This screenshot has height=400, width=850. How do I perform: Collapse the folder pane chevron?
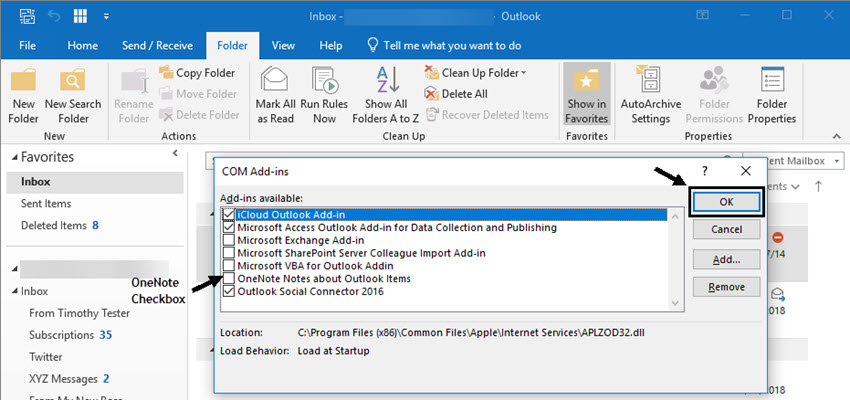pyautogui.click(x=175, y=153)
